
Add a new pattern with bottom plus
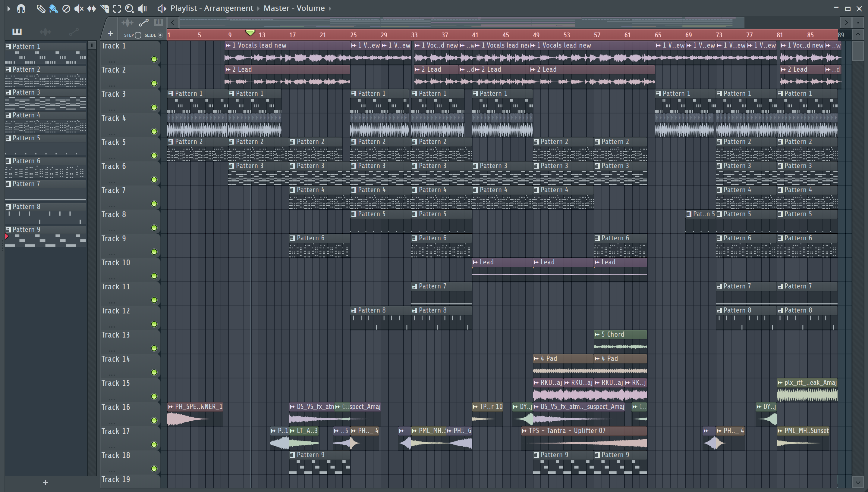46,483
